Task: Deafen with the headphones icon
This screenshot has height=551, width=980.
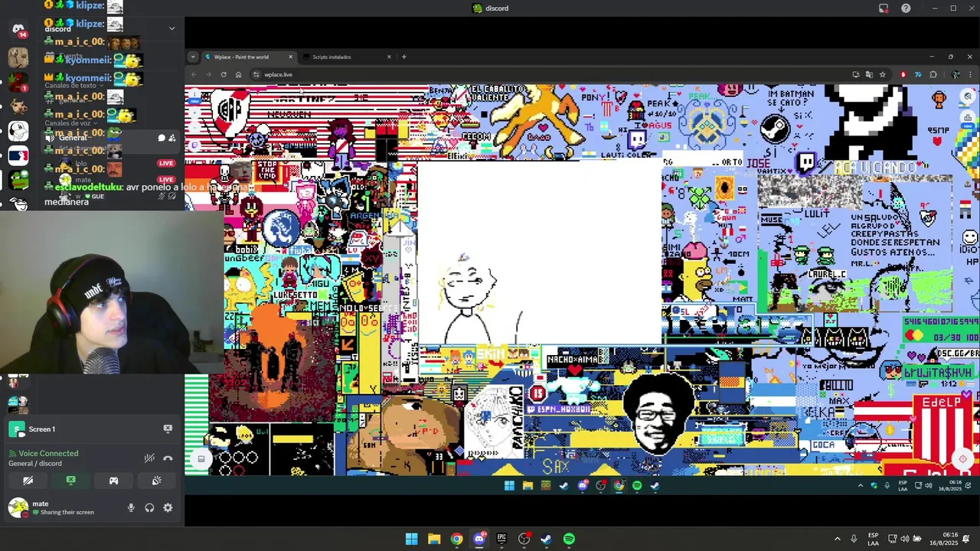Action: click(x=149, y=507)
